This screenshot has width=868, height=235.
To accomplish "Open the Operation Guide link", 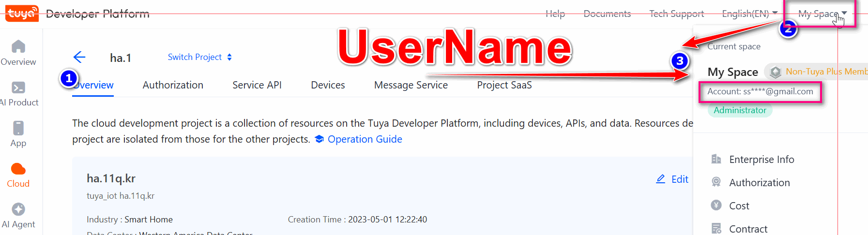I will point(365,139).
